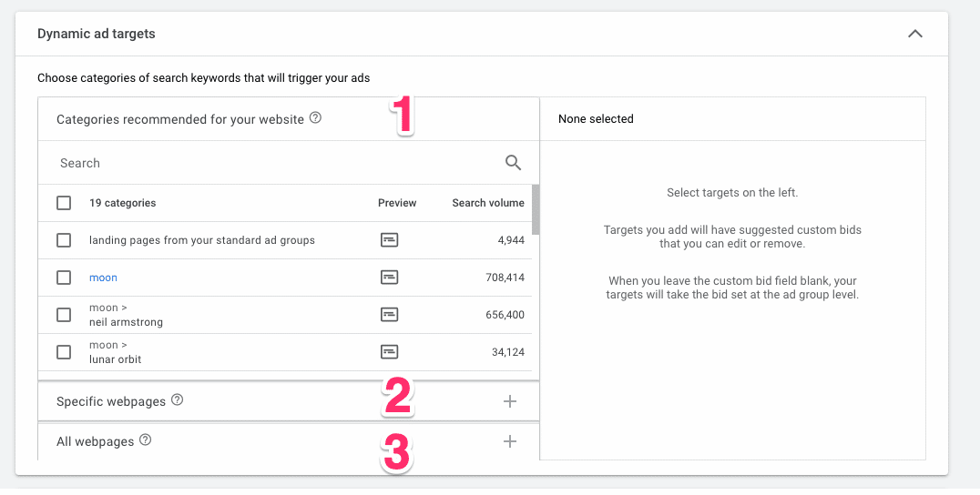Preview ad for neil armstrong category
Screen dimensions: 980x495
coord(390,315)
